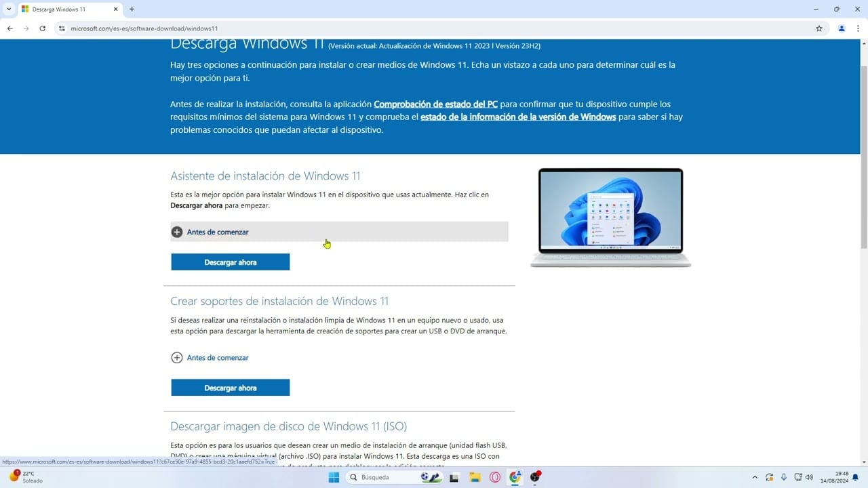The width and height of the screenshot is (868, 488).
Task: Click the Asistente de instalación de Windows 11 heading
Action: [265, 176]
